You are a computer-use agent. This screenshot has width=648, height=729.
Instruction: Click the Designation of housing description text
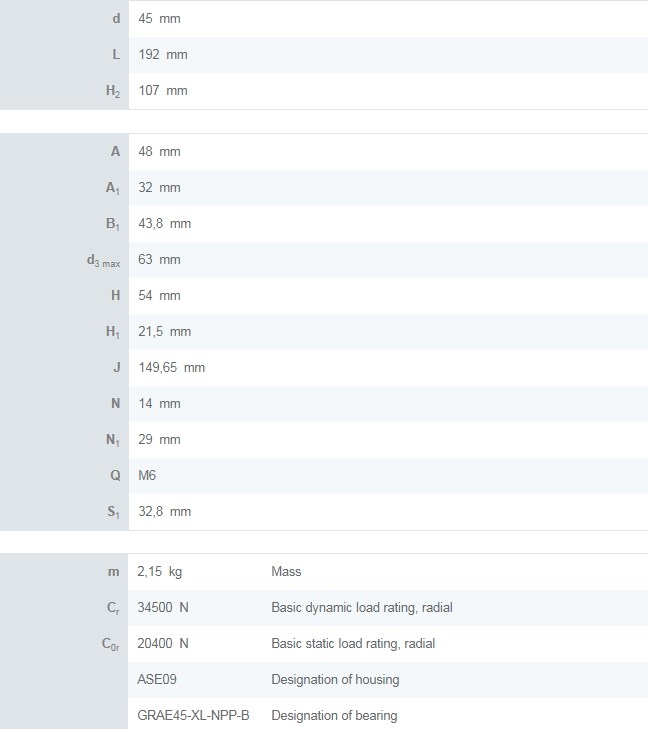pyautogui.click(x=335, y=680)
